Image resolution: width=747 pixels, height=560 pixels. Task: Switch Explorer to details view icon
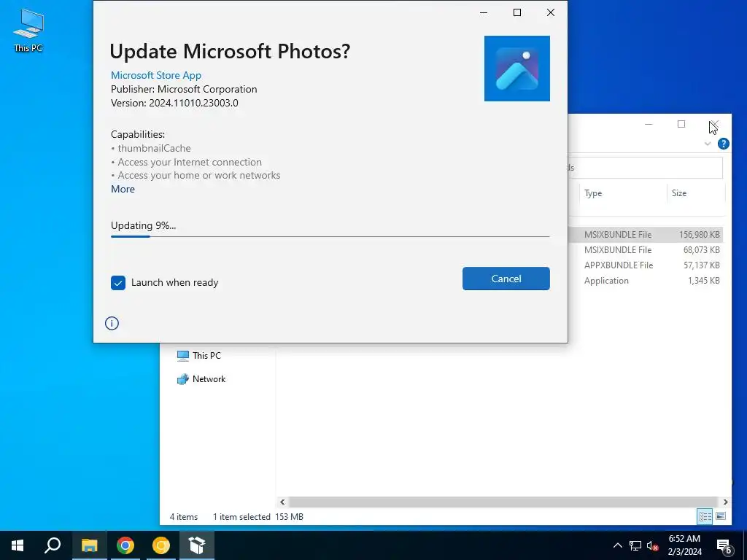[x=705, y=516]
